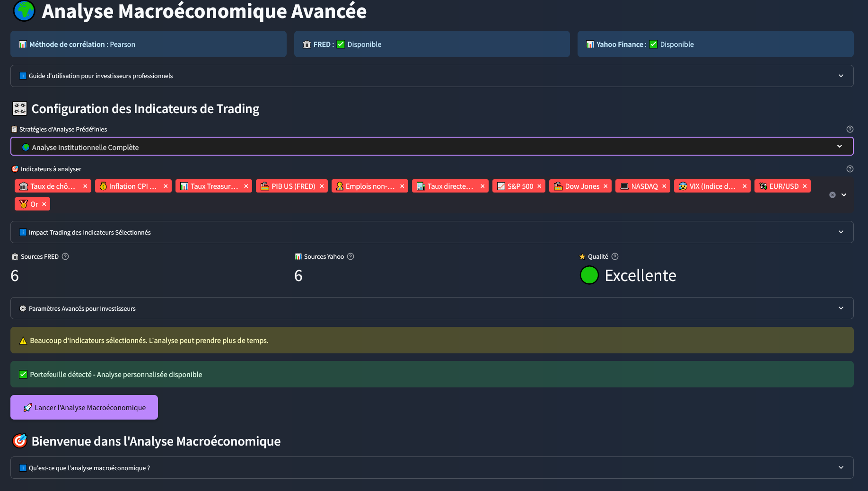Remove the S&P 500 indicator tag
Image resolution: width=868 pixels, height=491 pixels.
[539, 186]
